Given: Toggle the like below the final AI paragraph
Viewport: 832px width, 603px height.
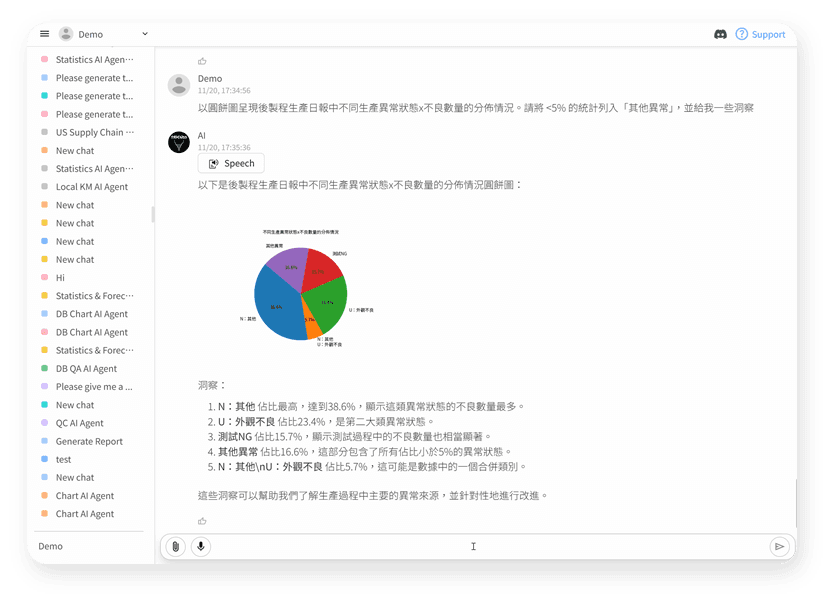Looking at the screenshot, I should (x=203, y=523).
